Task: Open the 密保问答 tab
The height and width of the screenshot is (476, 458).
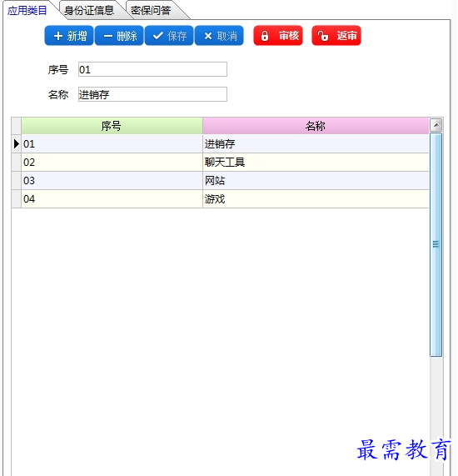Action: coord(151,11)
